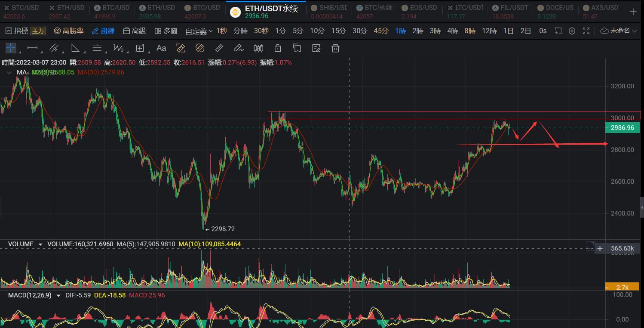Switch interval to 45分
Viewport: 644px width, 328px height.
click(x=381, y=31)
